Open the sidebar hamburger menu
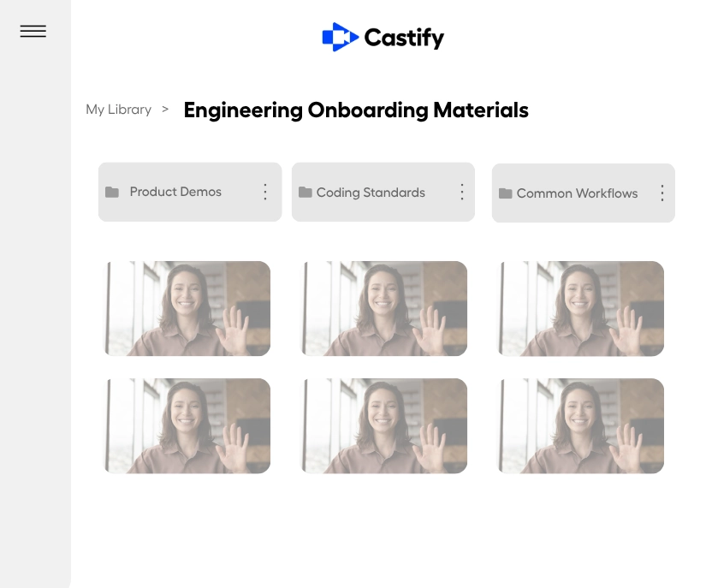706x588 pixels. [x=33, y=31]
